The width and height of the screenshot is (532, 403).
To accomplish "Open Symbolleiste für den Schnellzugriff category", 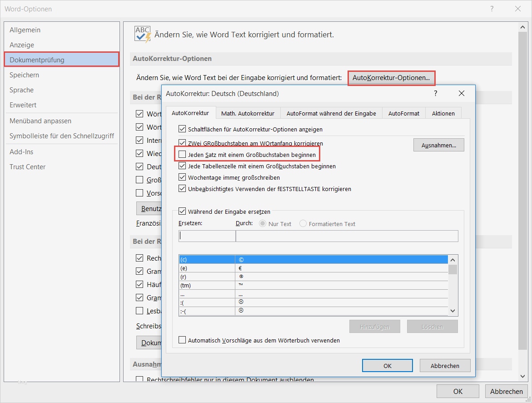I will [62, 136].
